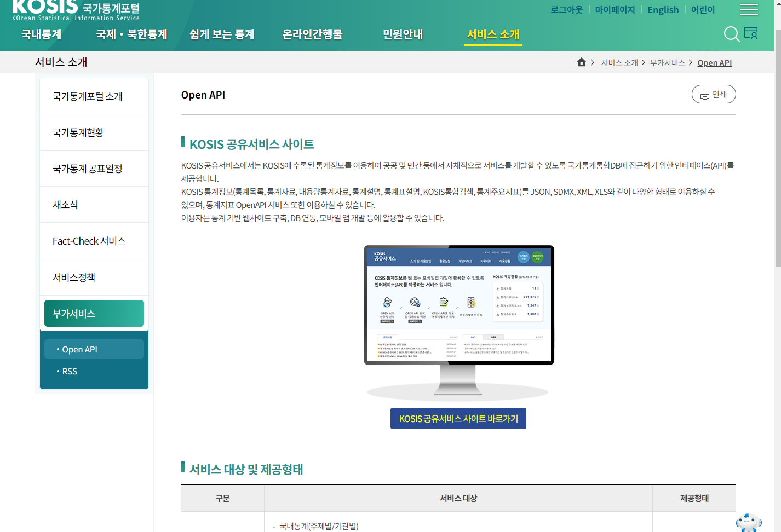Open the 민원안내 menu
This screenshot has width=781, height=532.
click(403, 34)
